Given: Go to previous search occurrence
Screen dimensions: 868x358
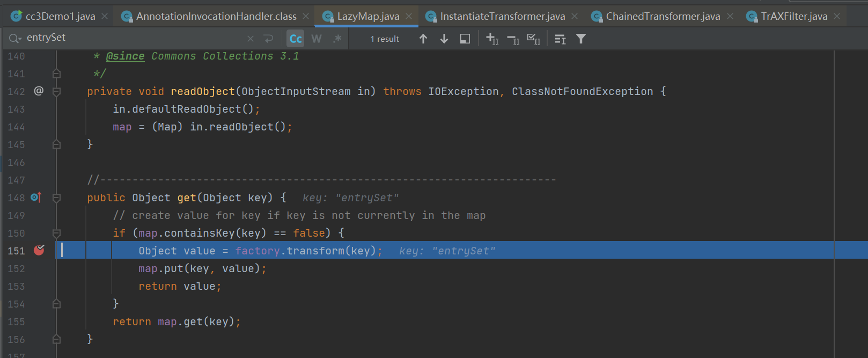Looking at the screenshot, I should pos(423,39).
